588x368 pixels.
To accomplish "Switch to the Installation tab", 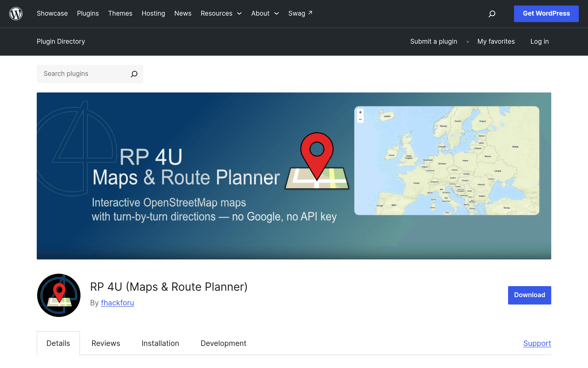I will pyautogui.click(x=160, y=343).
